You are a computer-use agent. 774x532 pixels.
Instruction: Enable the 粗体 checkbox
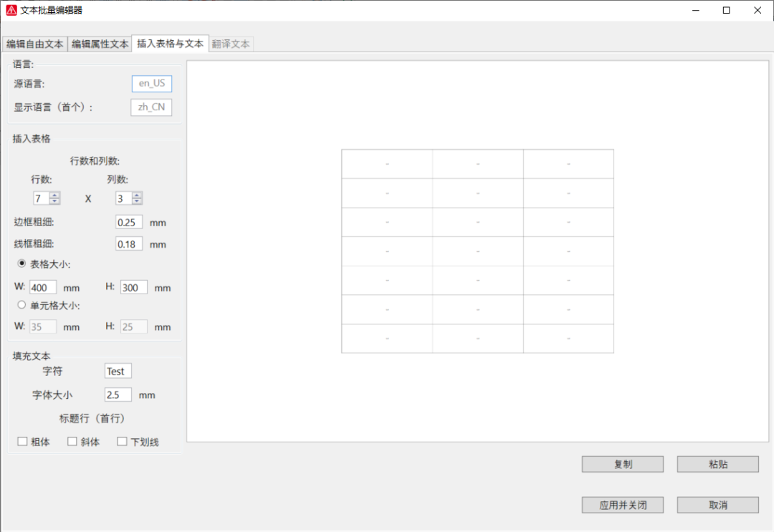click(22, 441)
